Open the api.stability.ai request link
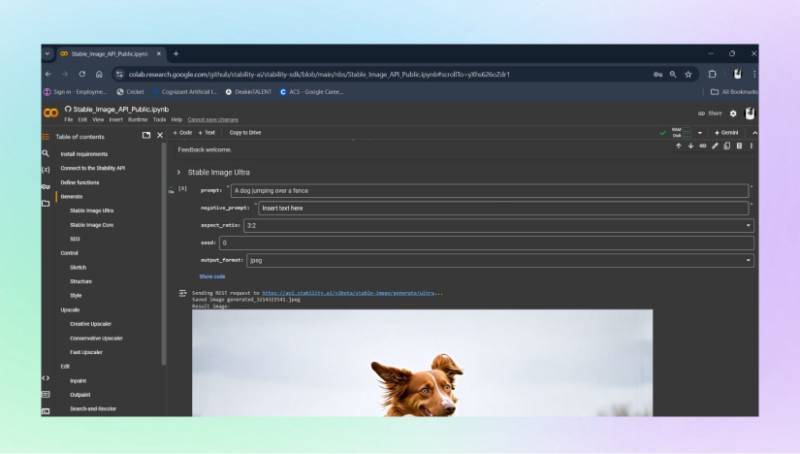The height and width of the screenshot is (454, 800). point(348,293)
